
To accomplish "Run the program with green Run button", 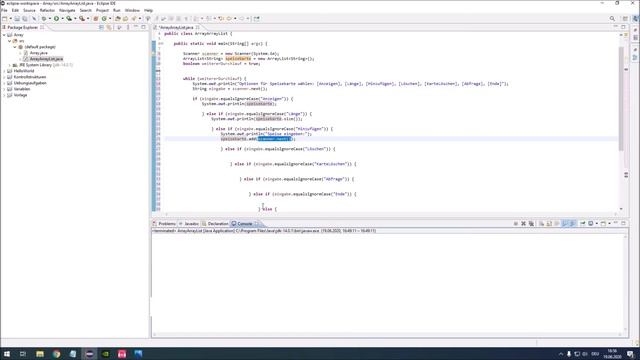I will tap(56, 18).
